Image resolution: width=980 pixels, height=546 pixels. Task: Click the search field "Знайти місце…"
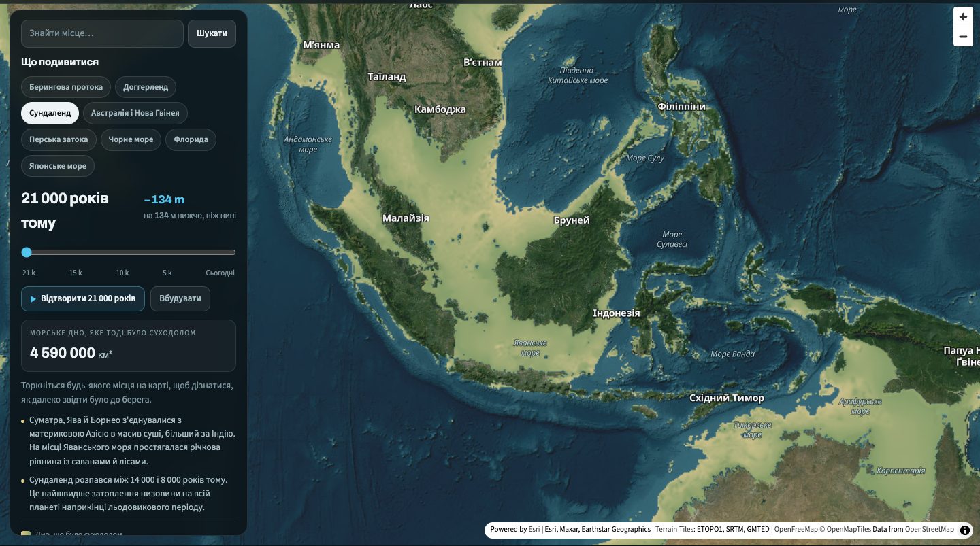[x=102, y=33]
